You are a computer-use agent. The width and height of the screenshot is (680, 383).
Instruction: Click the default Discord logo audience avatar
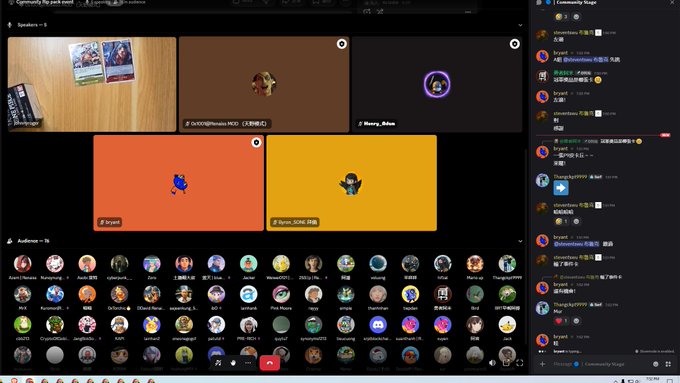click(378, 325)
